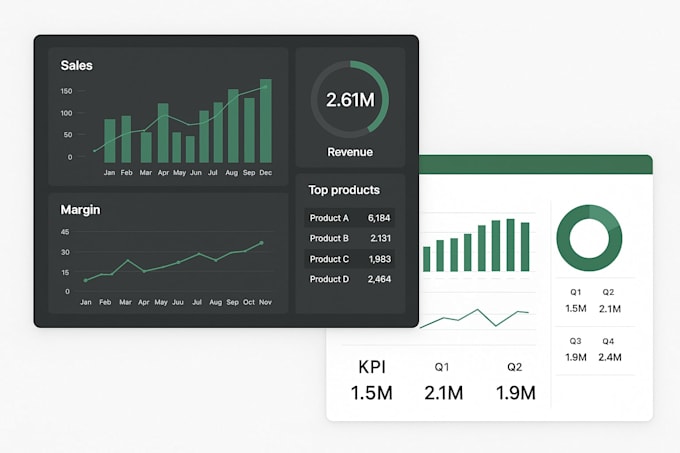Click the Top products heading
Screen dimensions: 680x453
click(344, 190)
